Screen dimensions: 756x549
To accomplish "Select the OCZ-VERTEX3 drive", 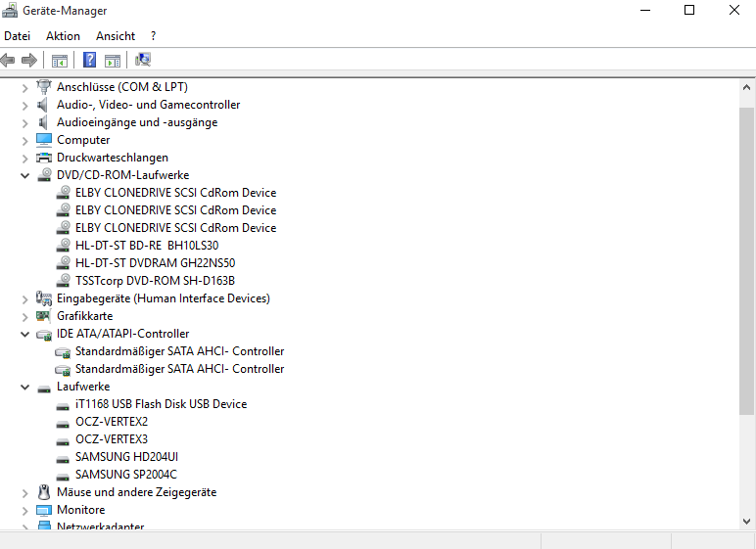I will click(x=112, y=439).
